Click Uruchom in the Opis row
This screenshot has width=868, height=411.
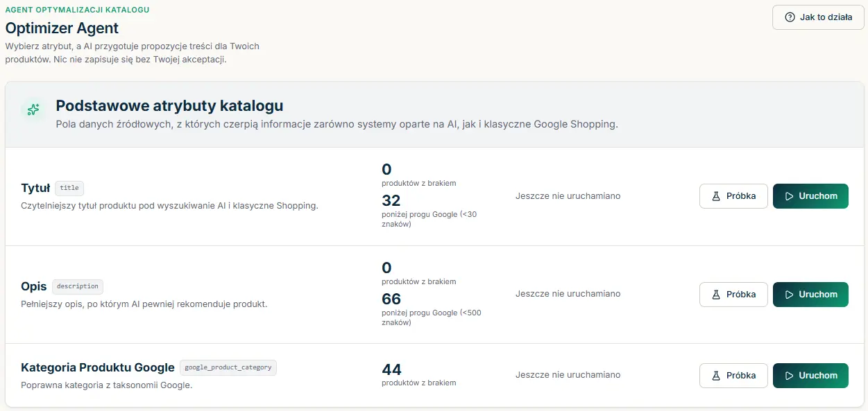(810, 295)
